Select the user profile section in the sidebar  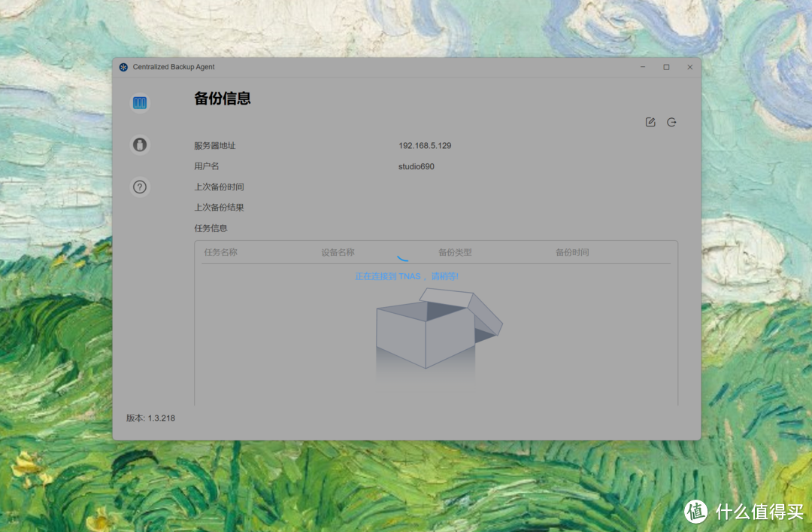click(x=140, y=144)
